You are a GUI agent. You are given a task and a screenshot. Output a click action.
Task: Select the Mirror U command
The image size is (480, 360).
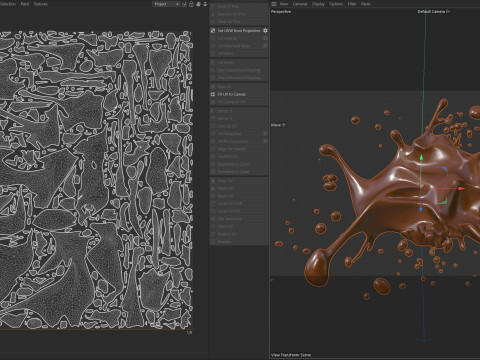pos(239,111)
